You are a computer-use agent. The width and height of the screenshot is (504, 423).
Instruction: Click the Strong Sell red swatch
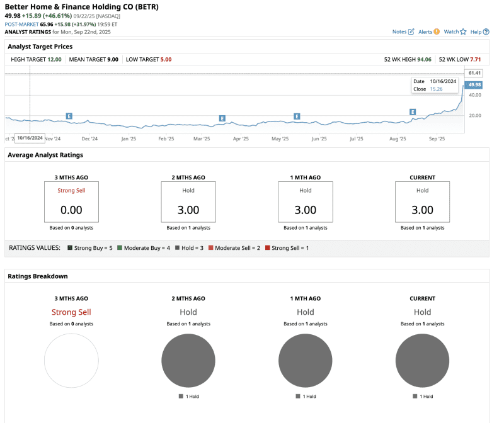pos(268,248)
